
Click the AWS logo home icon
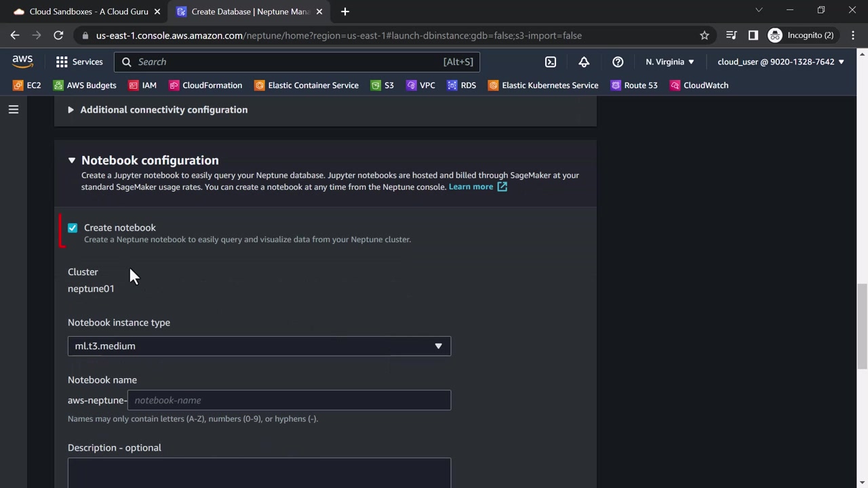coord(22,62)
